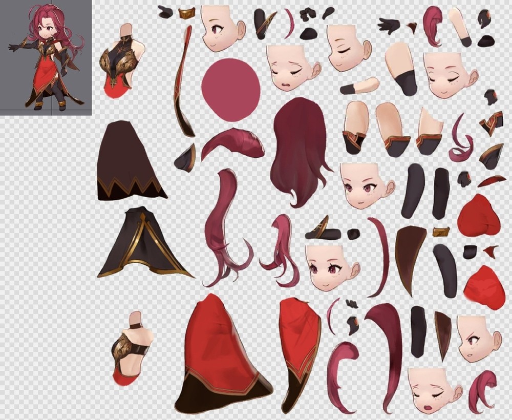Click the upper red puff sleeve piece
The height and width of the screenshot is (420, 512).
point(478,215)
